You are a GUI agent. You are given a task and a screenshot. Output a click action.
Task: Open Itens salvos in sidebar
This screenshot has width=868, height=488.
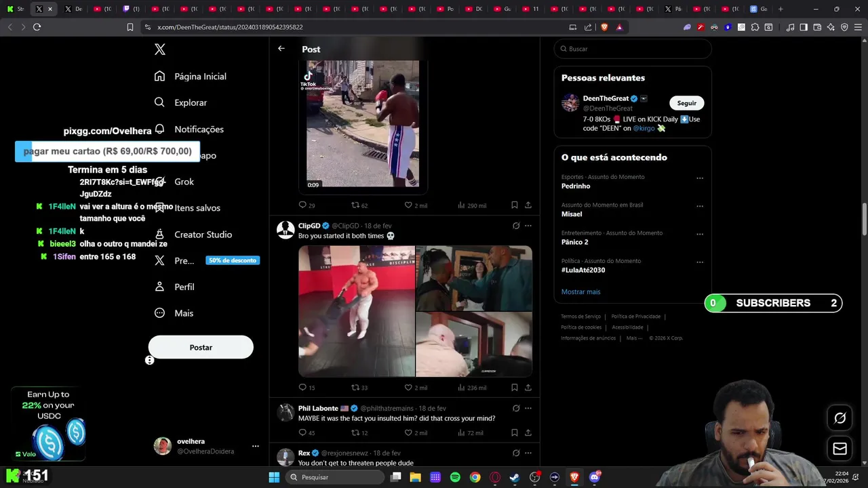click(x=187, y=208)
